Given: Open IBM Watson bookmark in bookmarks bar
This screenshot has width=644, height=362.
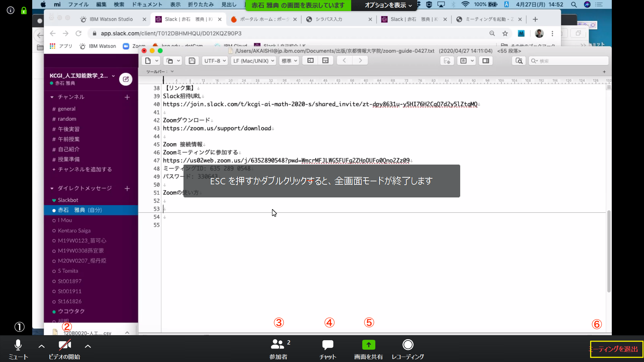Looking at the screenshot, I should point(98,46).
